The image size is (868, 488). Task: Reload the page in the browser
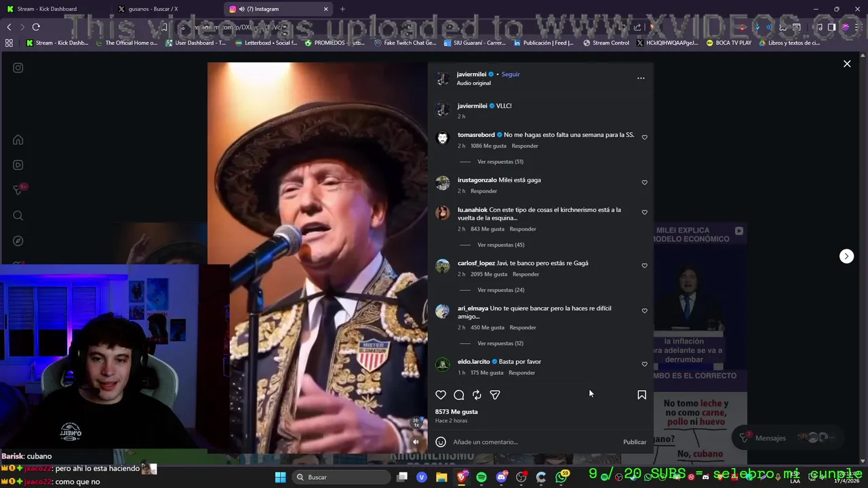click(x=36, y=27)
